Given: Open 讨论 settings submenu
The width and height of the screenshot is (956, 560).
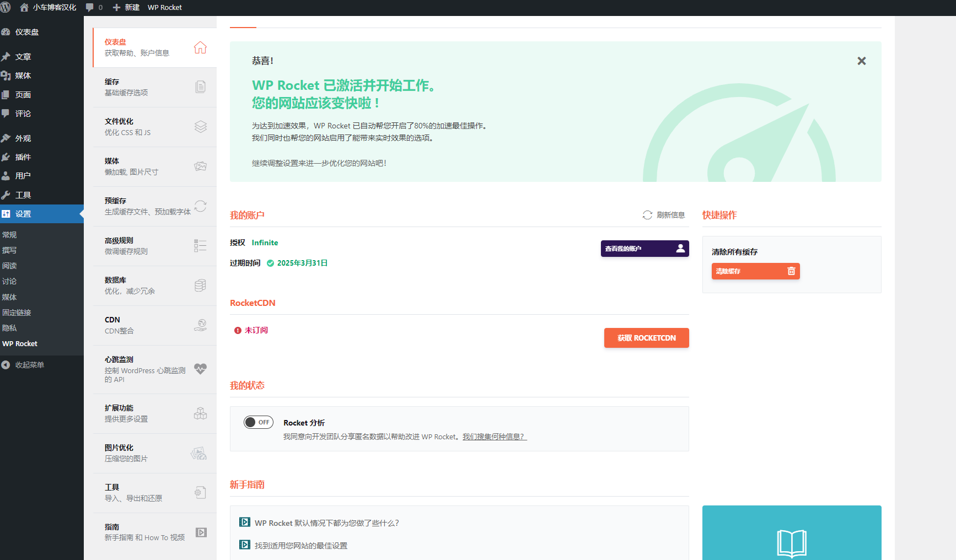Looking at the screenshot, I should tap(9, 281).
